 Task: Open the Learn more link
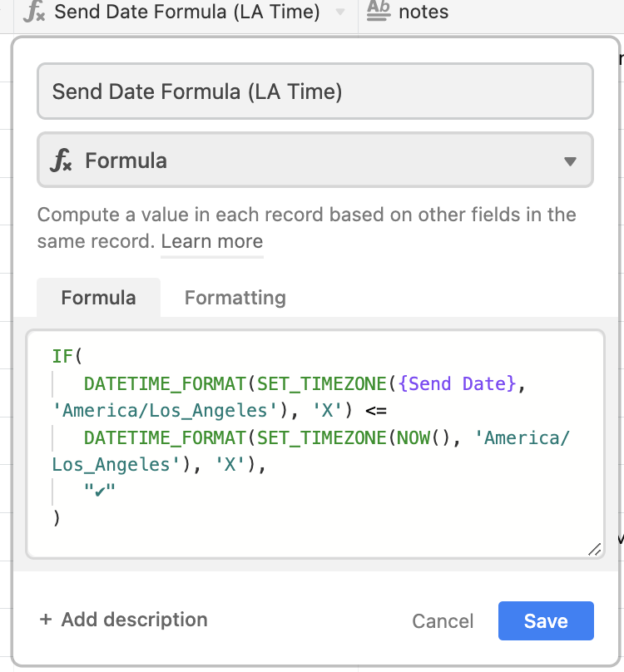pos(212,241)
